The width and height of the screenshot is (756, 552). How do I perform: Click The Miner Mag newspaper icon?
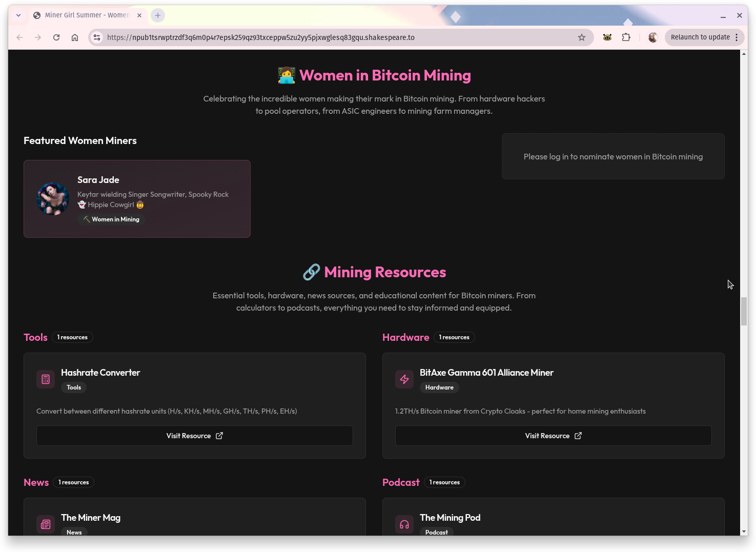(x=46, y=524)
